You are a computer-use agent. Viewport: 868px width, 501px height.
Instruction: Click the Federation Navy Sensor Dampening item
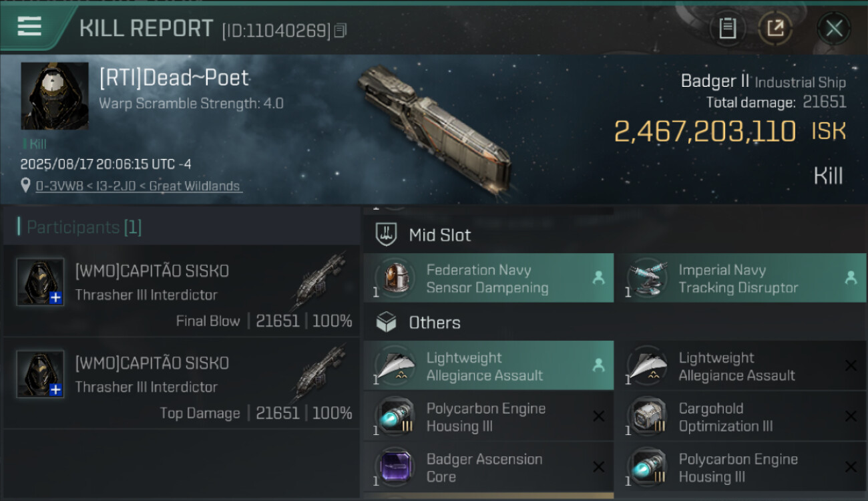point(488,279)
